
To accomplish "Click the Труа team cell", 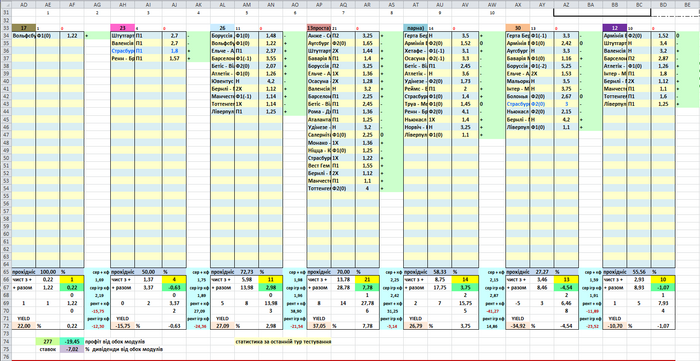I will (416, 104).
